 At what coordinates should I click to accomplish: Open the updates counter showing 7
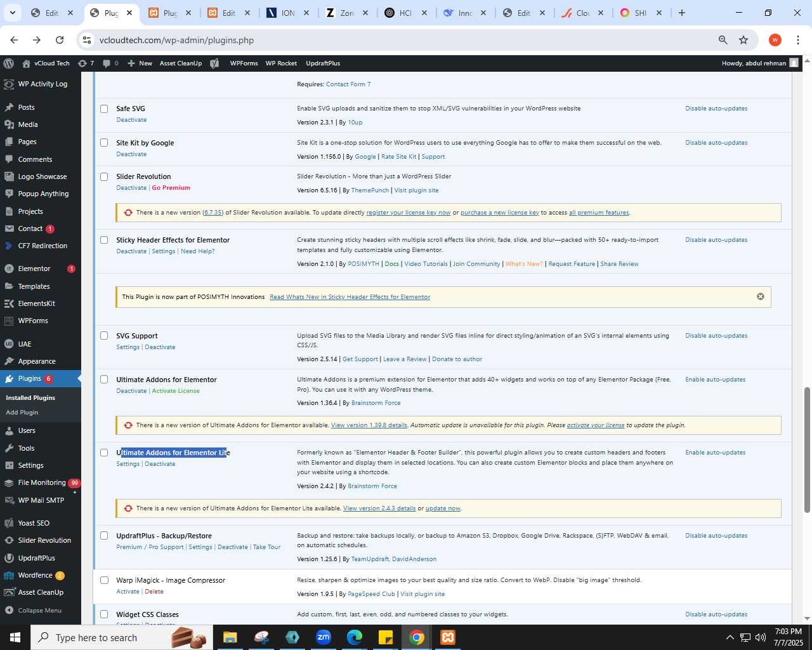coord(86,63)
